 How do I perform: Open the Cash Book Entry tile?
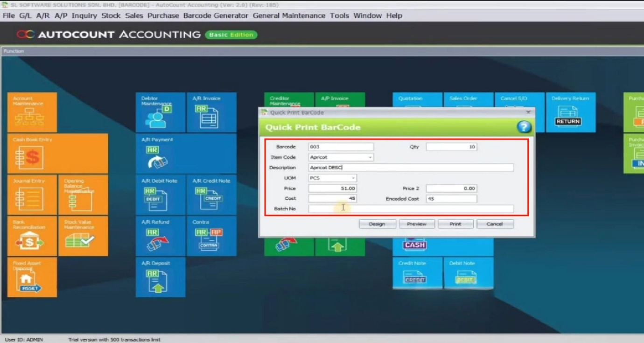pos(57,154)
